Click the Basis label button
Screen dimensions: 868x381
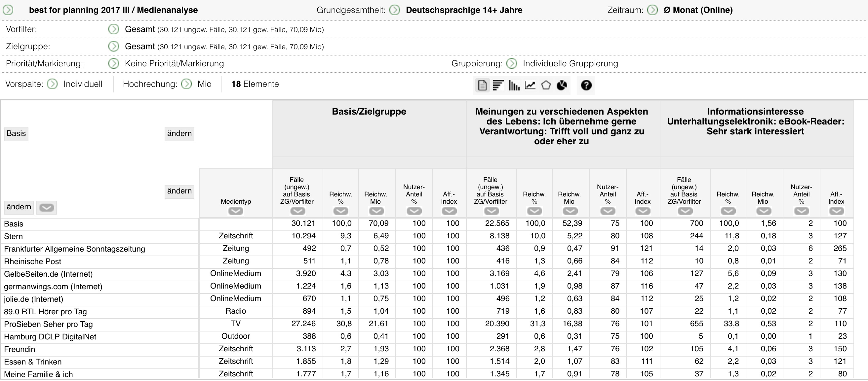16,134
